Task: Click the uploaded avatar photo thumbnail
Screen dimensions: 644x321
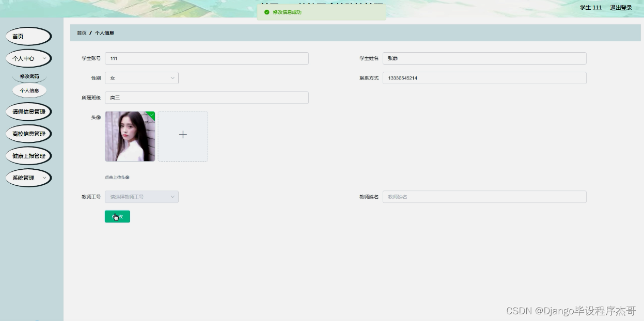Action: [x=130, y=136]
